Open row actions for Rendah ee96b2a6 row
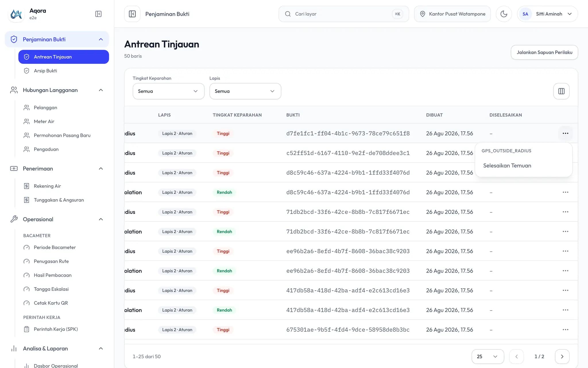 pos(565,271)
